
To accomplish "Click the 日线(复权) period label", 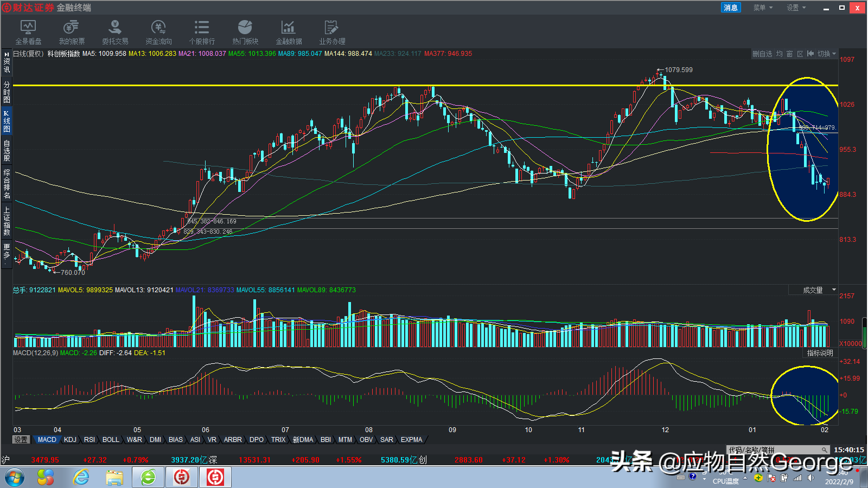I will (28, 54).
